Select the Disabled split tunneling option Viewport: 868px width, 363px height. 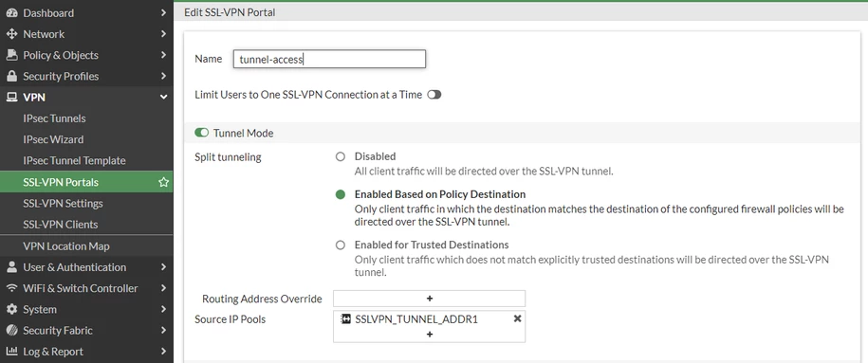[341, 156]
